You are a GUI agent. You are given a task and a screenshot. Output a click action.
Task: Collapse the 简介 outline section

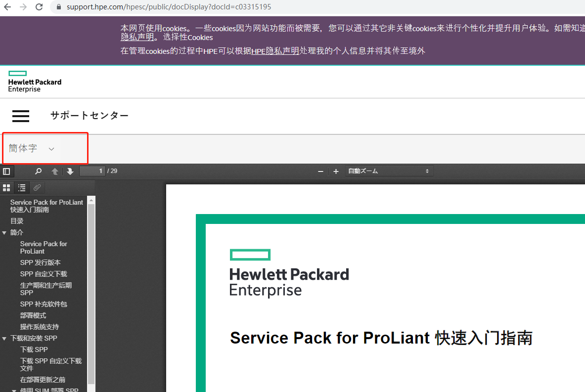point(4,233)
